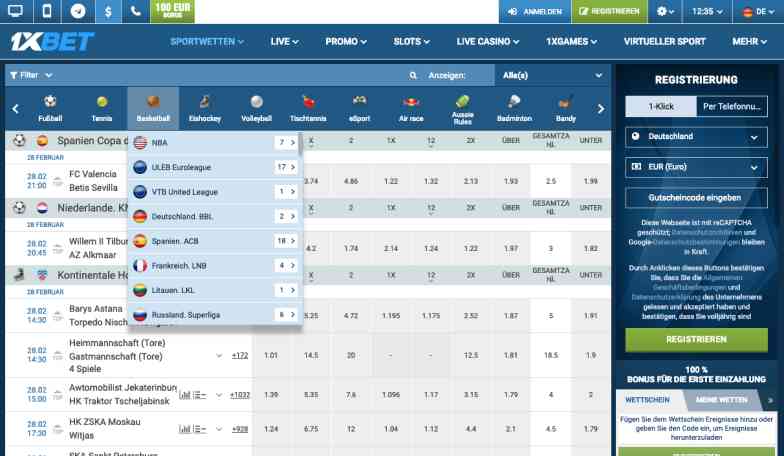
Task: Select the Fußball sport icon
Action: (x=50, y=108)
